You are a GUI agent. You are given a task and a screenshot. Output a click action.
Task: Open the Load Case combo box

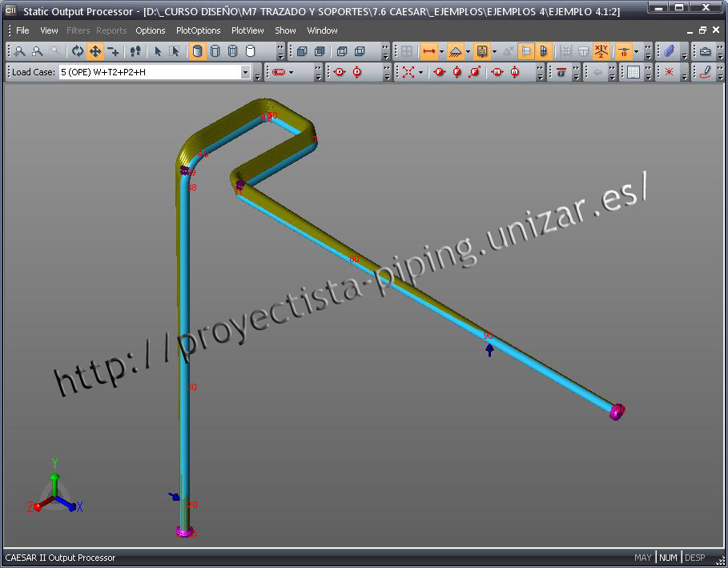(x=155, y=72)
